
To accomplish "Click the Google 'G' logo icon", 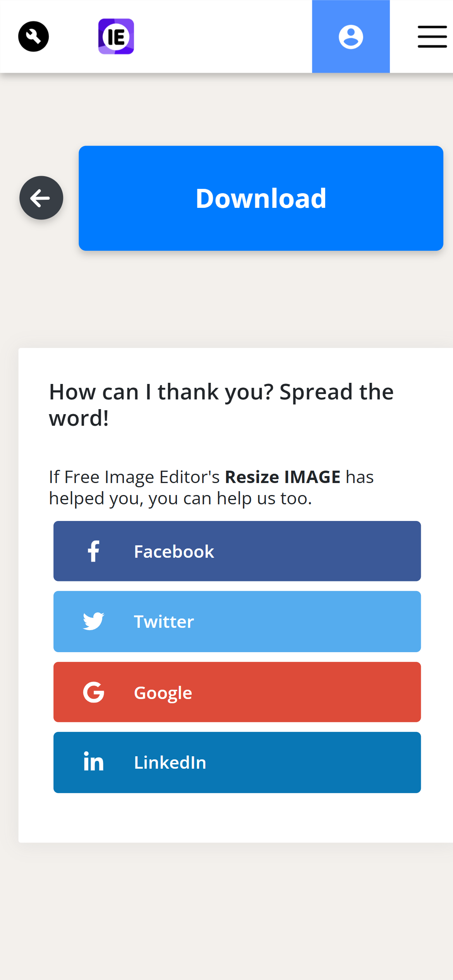I will pyautogui.click(x=94, y=692).
